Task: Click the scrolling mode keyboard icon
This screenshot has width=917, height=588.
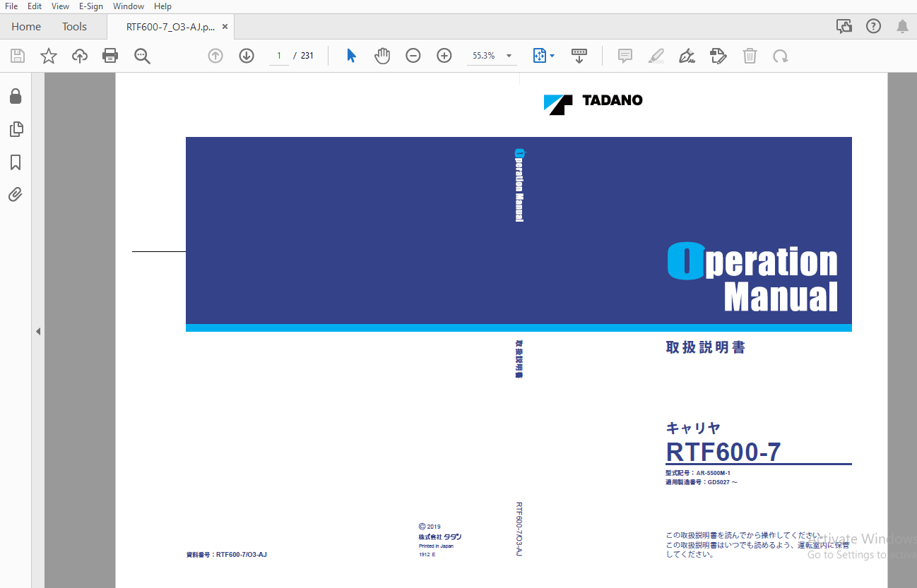Action: (x=579, y=56)
